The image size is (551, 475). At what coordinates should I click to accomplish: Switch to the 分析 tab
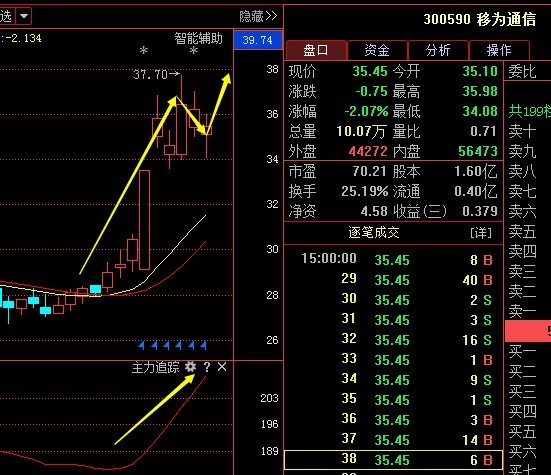coord(438,50)
